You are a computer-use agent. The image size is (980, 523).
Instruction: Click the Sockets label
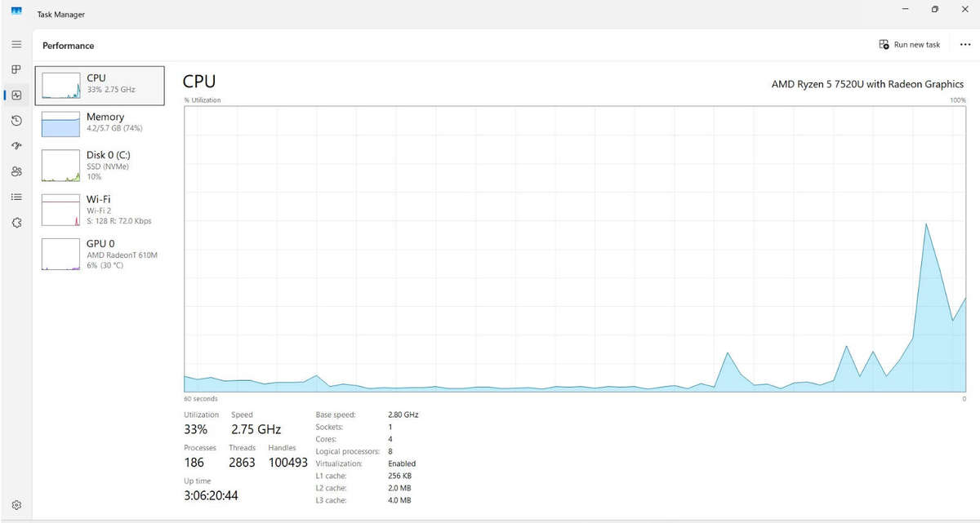[329, 427]
